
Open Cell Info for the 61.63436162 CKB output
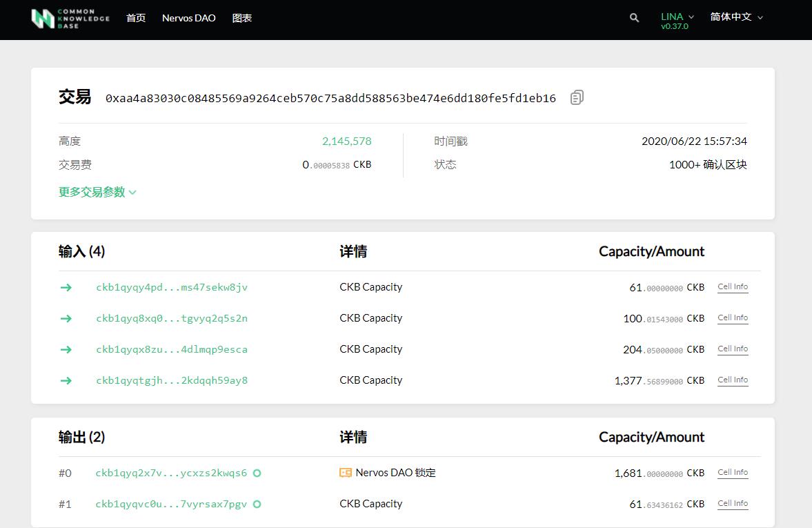733,504
